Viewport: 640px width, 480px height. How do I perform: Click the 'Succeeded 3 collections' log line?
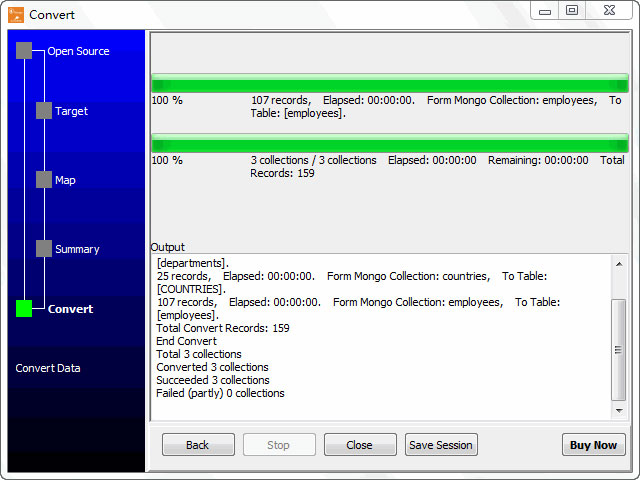tap(213, 380)
